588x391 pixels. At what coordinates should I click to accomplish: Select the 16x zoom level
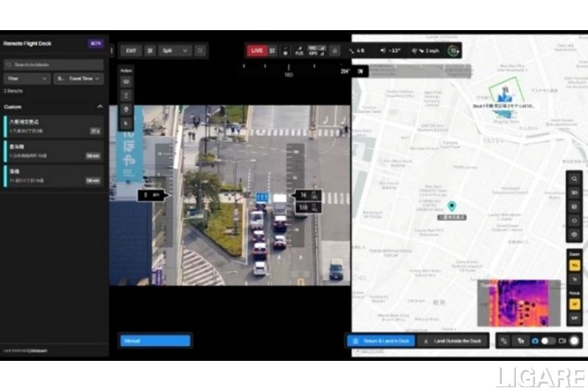pos(574,265)
